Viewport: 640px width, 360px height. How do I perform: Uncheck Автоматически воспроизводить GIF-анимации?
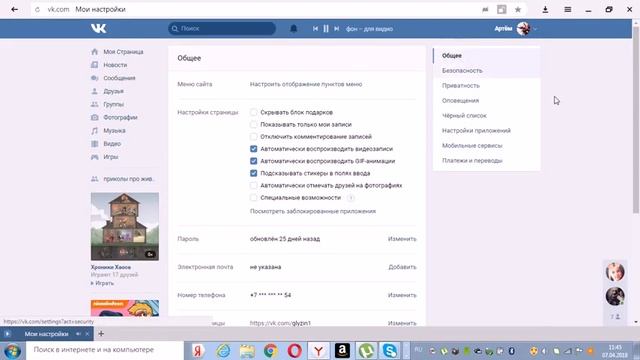click(253, 161)
